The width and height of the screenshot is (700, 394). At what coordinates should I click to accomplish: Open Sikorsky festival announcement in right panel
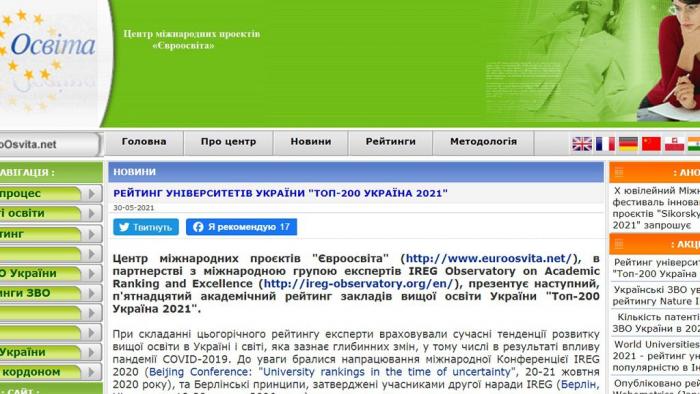656,208
